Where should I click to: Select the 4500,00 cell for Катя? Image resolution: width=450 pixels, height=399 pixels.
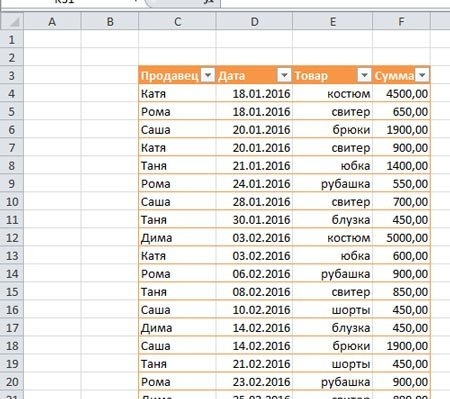tap(401, 94)
